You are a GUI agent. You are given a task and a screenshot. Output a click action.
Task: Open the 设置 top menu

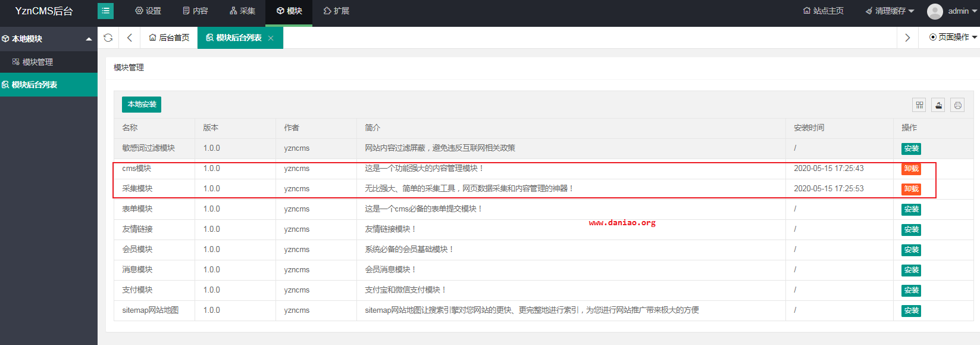[148, 11]
